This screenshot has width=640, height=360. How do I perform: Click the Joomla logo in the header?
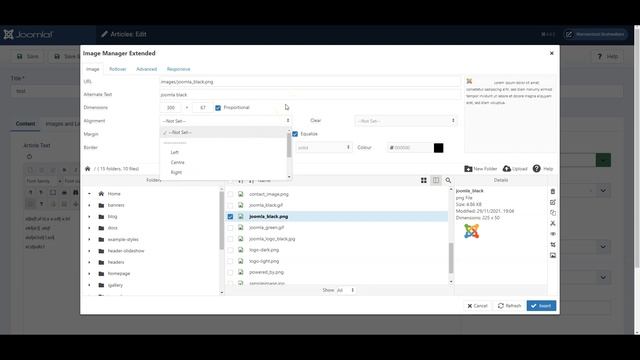29,35
